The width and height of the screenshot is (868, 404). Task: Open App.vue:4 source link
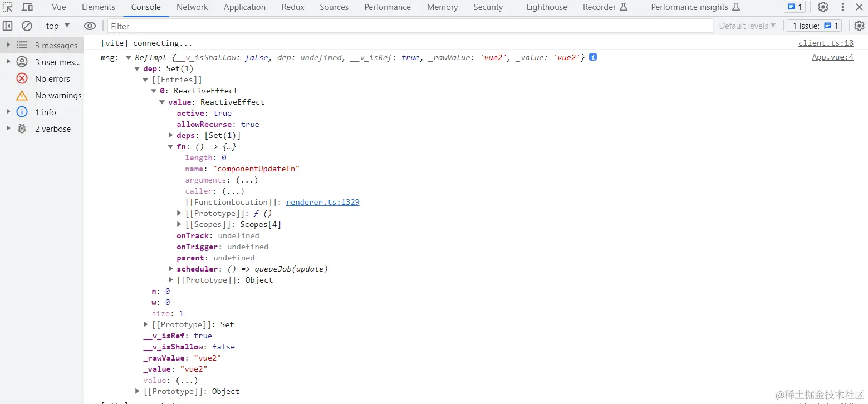coord(832,57)
